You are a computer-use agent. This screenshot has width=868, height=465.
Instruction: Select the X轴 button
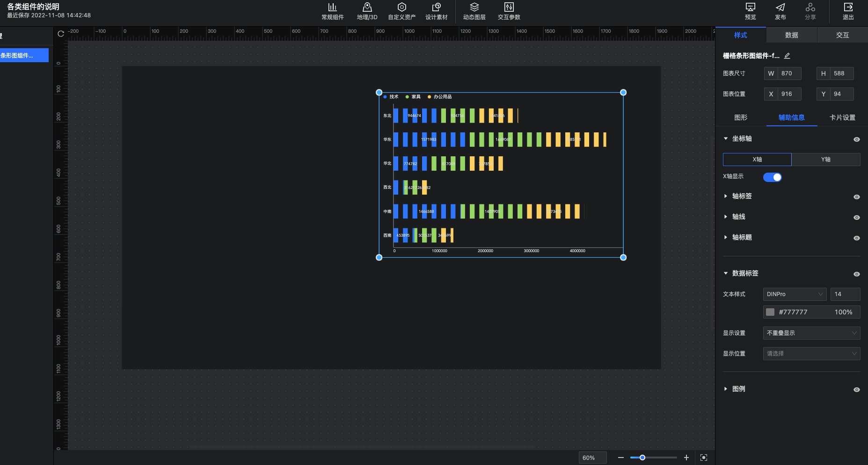coord(757,160)
